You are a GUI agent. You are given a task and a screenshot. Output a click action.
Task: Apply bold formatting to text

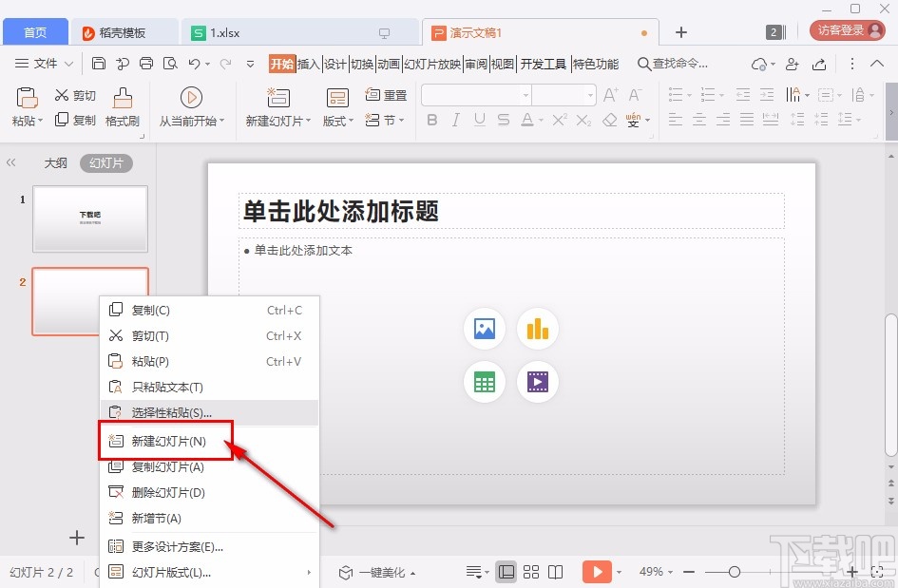click(x=431, y=120)
